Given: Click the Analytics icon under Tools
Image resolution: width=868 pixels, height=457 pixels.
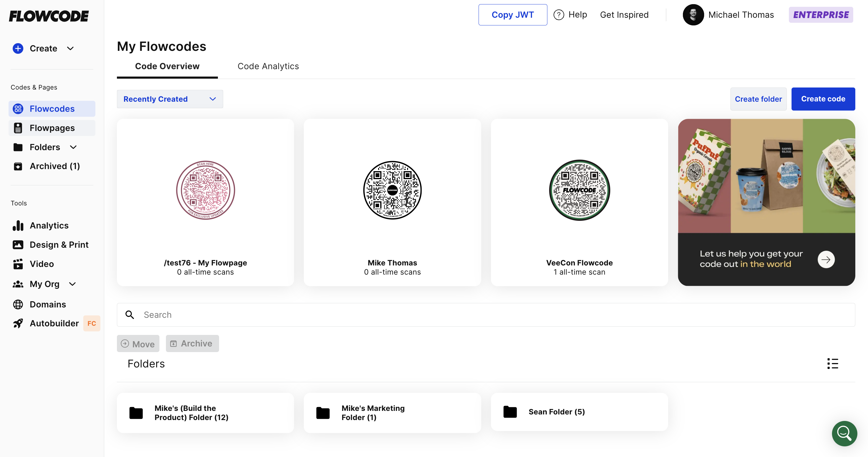Looking at the screenshot, I should pos(18,225).
